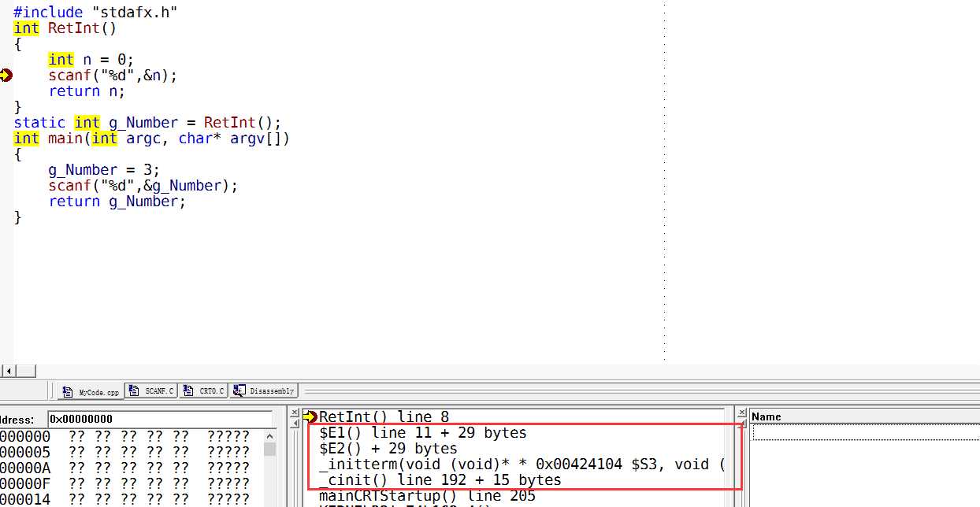980x507 pixels.
Task: Click the breakpoint arrow marker beside the scanf line
Action: pos(6,76)
